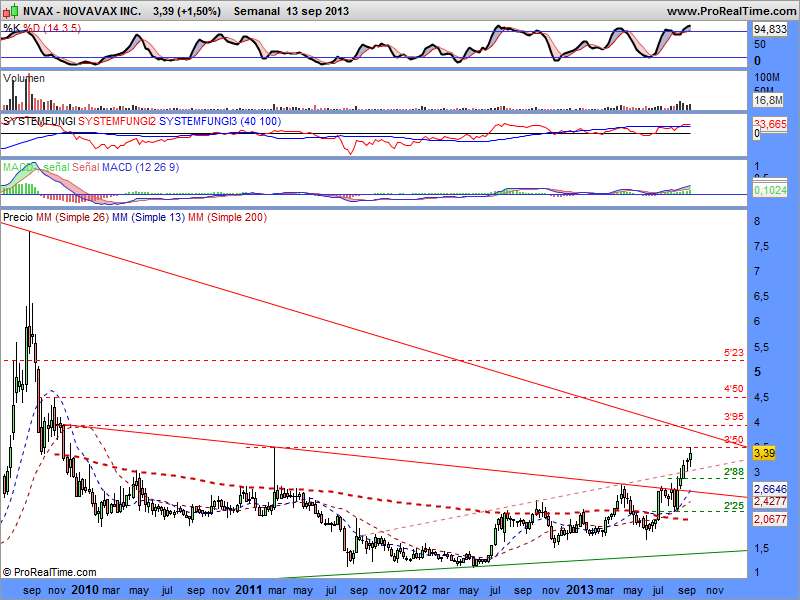Select the '2,0677' moving average value tag
800x600 pixels.
click(770, 519)
